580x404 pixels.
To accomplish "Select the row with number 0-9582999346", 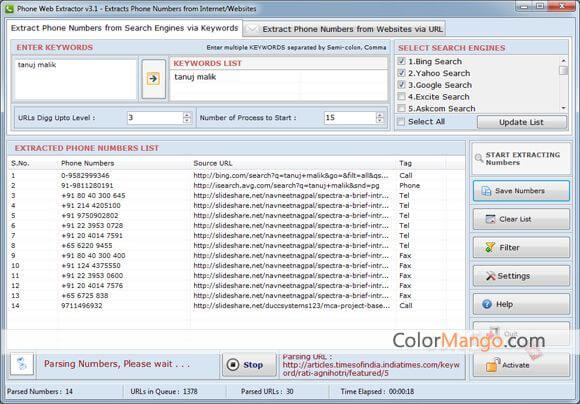I will 236,175.
